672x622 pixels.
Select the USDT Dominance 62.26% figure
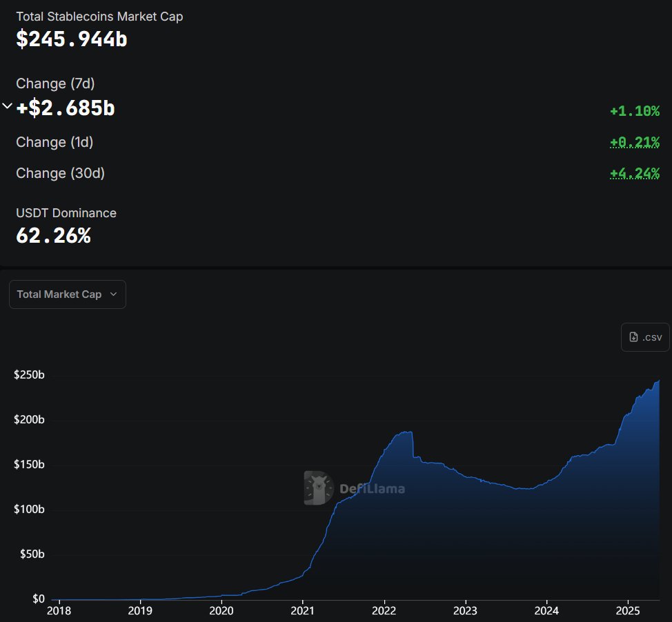click(x=53, y=236)
